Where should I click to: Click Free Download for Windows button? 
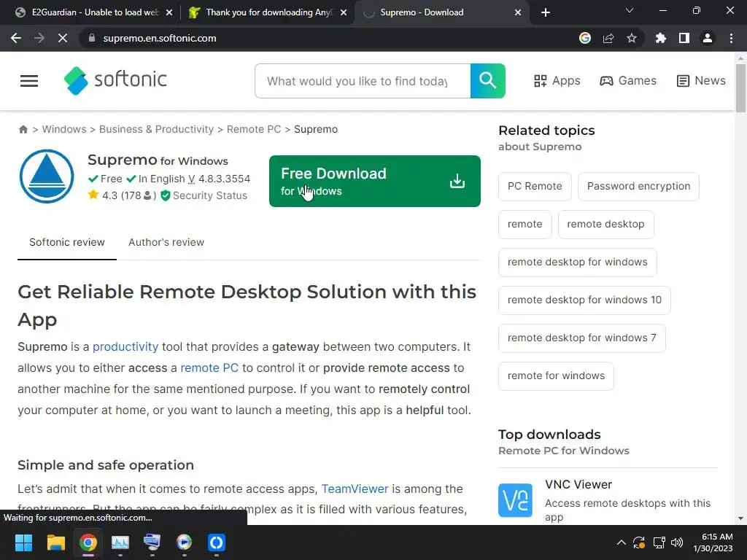point(374,181)
